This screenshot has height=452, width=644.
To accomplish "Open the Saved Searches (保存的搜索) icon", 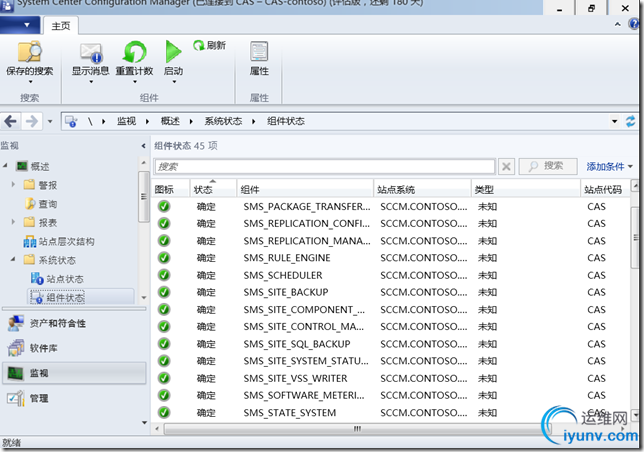I will (29, 51).
